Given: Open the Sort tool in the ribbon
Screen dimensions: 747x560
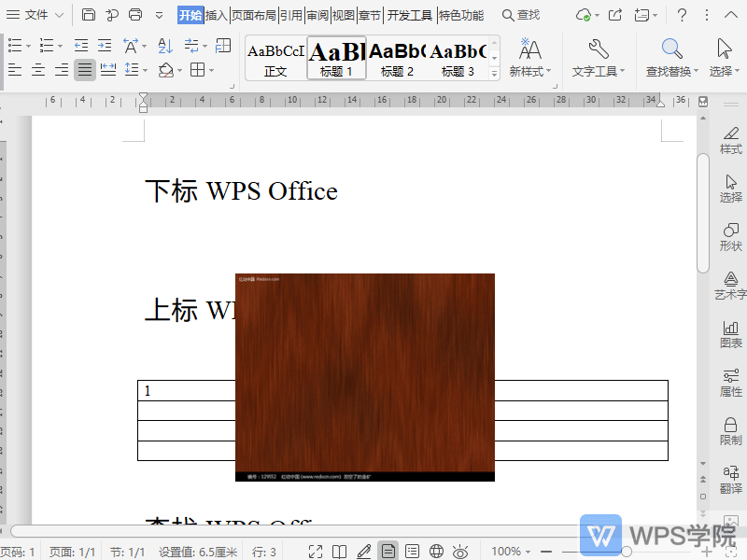Looking at the screenshot, I should point(165,46).
